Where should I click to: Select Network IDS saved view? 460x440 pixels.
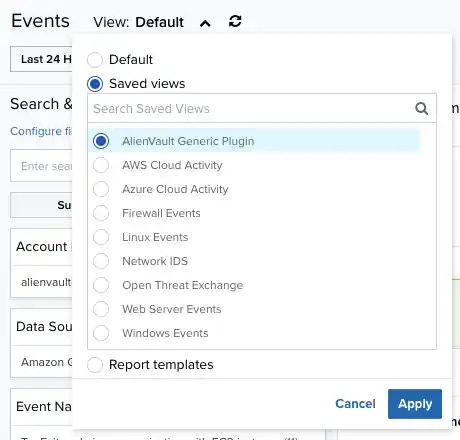click(254, 261)
